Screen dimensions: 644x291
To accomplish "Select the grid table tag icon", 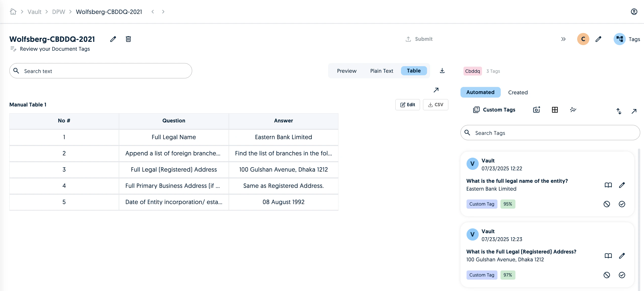I will (x=555, y=110).
